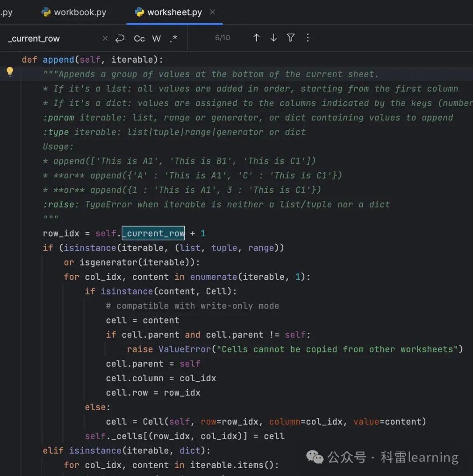473x476 pixels.
Task: Clear the search text field
Action: pyautogui.click(x=105, y=38)
